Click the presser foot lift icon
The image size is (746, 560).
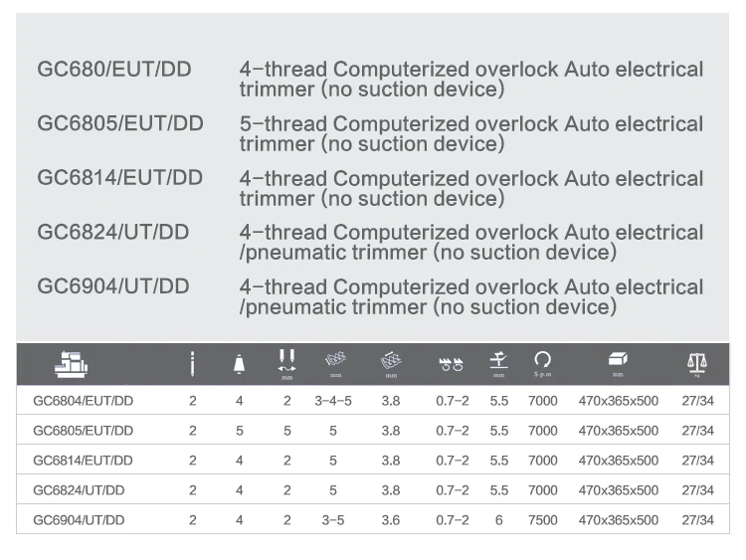pos(499,362)
